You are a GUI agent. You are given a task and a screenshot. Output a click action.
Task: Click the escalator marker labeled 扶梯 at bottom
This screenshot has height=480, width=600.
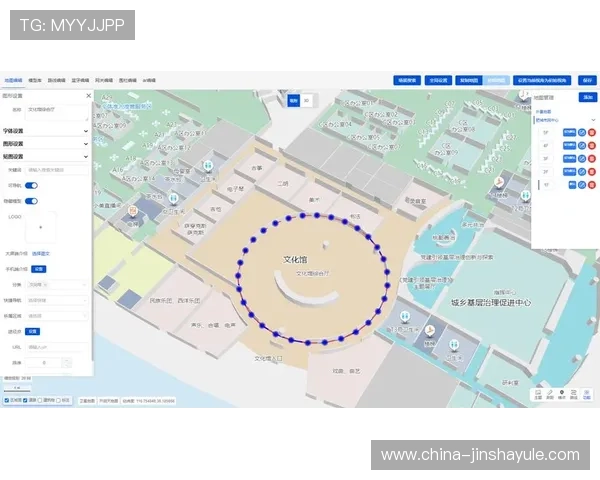point(430,331)
